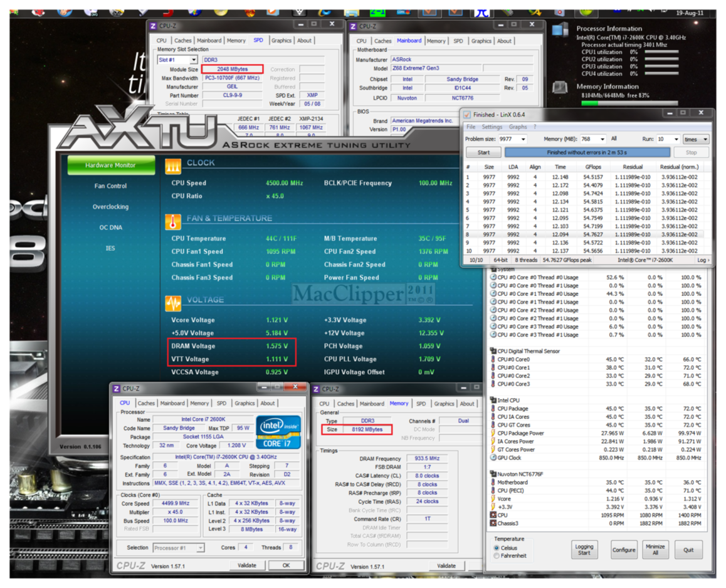Open SPD tab in CPU-Z memory timings window
Image resolution: width=726 pixels, height=588 pixels.
[x=421, y=404]
